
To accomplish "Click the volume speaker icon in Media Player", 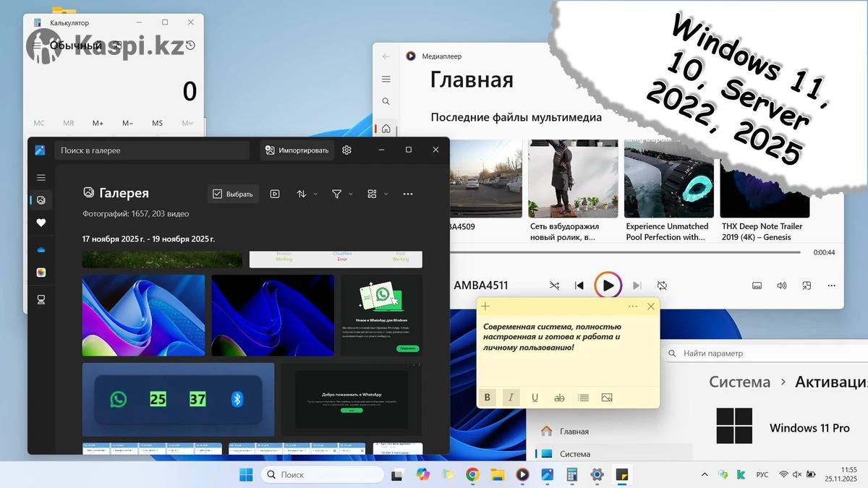I will click(x=782, y=286).
